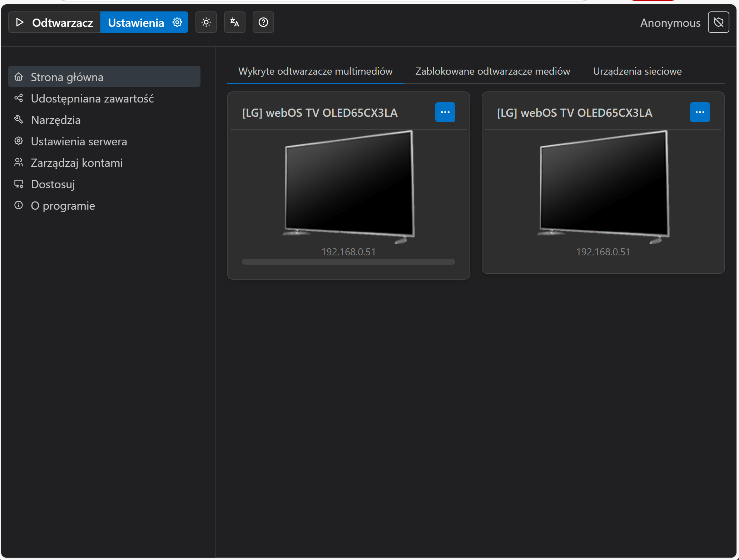The height and width of the screenshot is (560, 739).
Task: Click the first LG webOS TV image
Action: 349,187
